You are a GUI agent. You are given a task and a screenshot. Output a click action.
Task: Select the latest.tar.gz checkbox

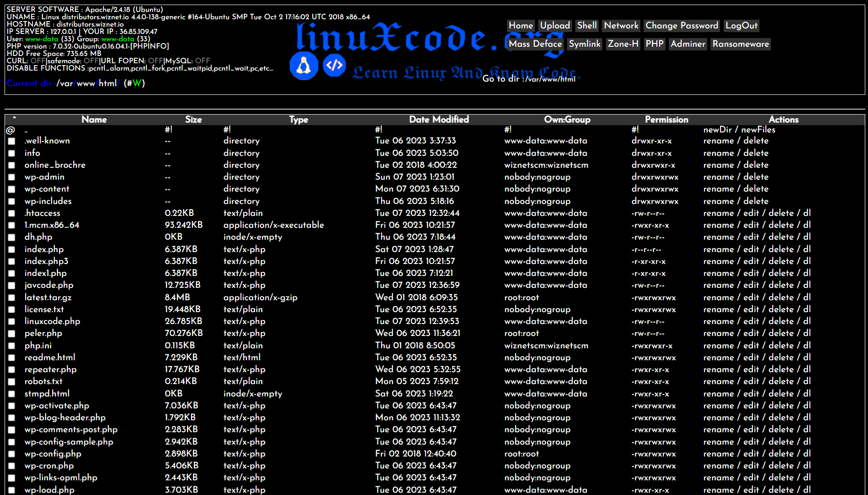(11, 297)
